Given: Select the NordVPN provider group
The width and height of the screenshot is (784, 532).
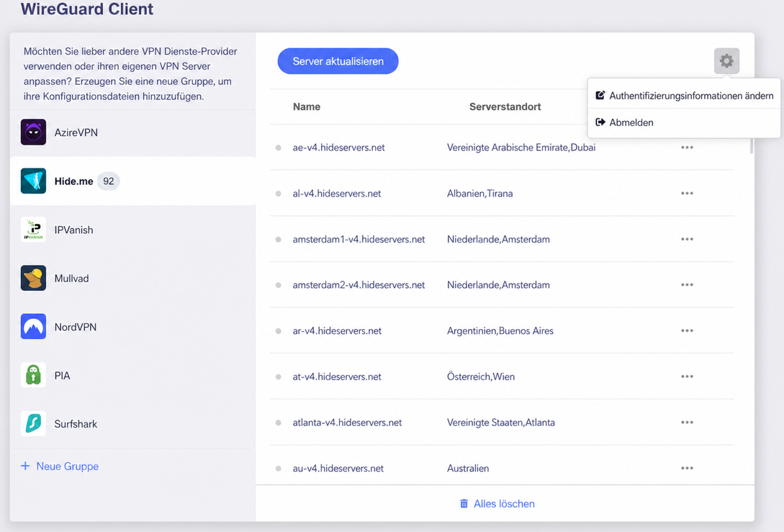Looking at the screenshot, I should [132, 327].
